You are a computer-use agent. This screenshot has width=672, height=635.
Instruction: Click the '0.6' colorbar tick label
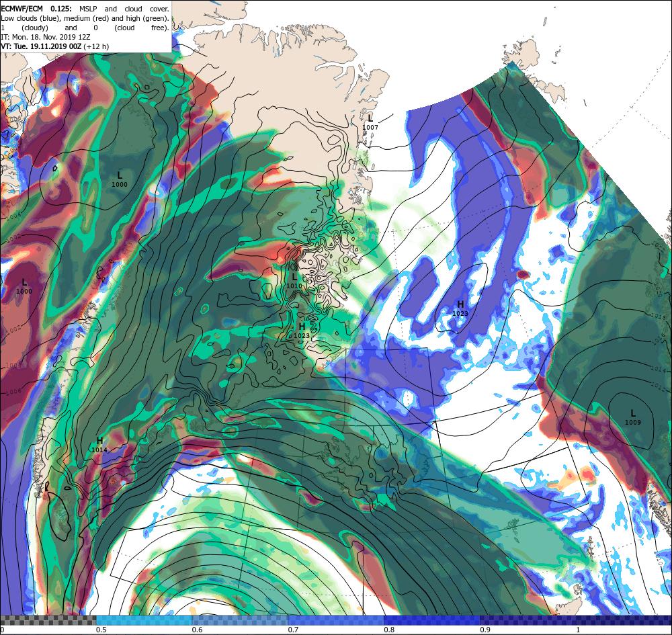click(197, 630)
